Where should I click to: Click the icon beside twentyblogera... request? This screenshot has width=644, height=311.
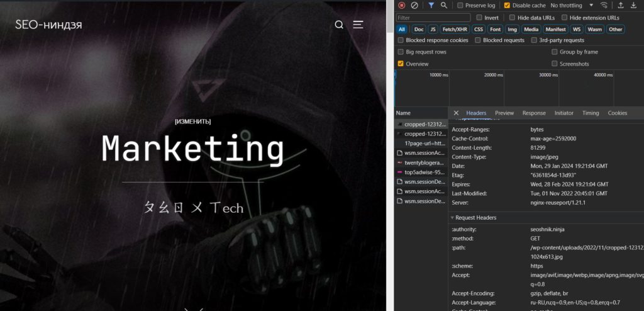(399, 162)
